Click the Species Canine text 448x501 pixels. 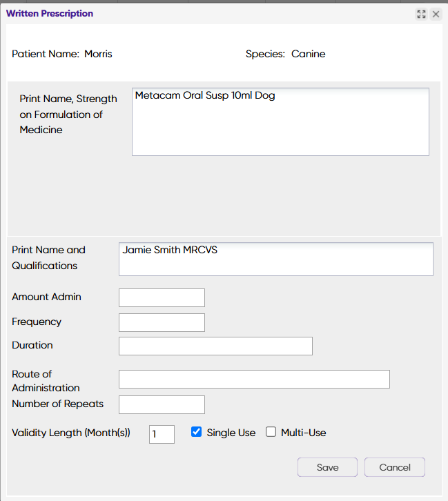click(x=308, y=54)
